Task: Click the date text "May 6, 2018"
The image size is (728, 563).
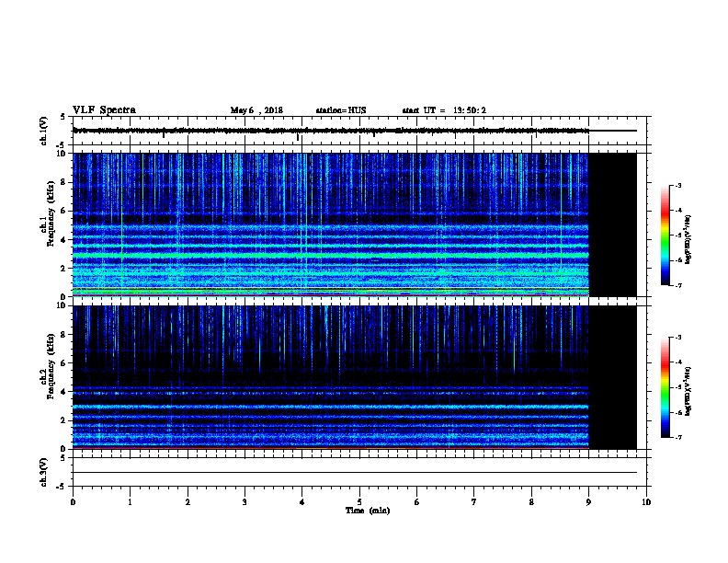Action: [256, 110]
